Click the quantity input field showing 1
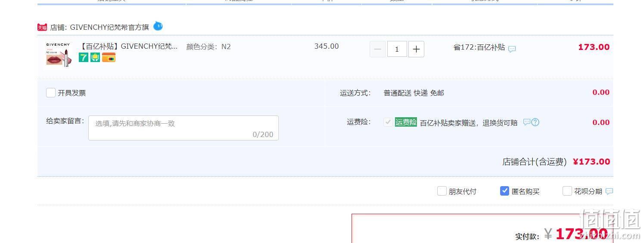Screen dimensions: 644x243 pyautogui.click(x=397, y=49)
